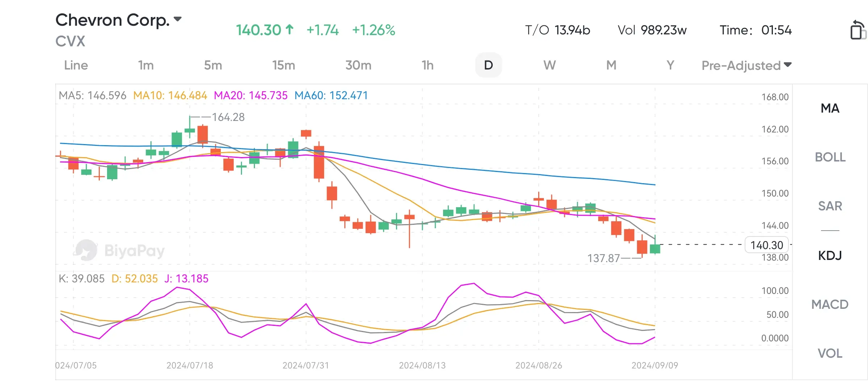The width and height of the screenshot is (868, 391).
Task: Enable the MACD indicator
Action: click(x=830, y=304)
